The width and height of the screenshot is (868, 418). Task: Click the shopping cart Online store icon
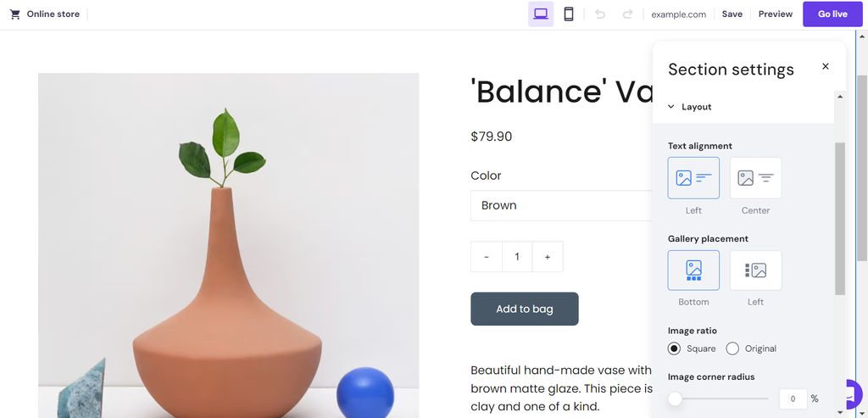tap(15, 14)
